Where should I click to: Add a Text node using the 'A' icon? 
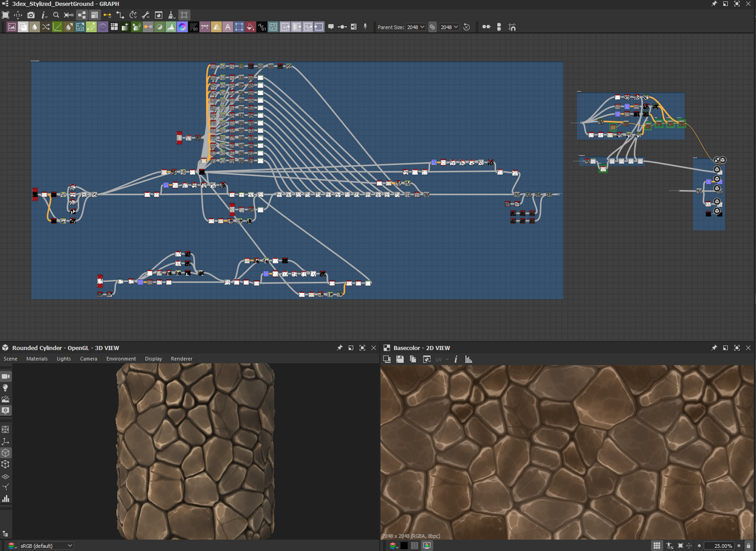click(228, 27)
